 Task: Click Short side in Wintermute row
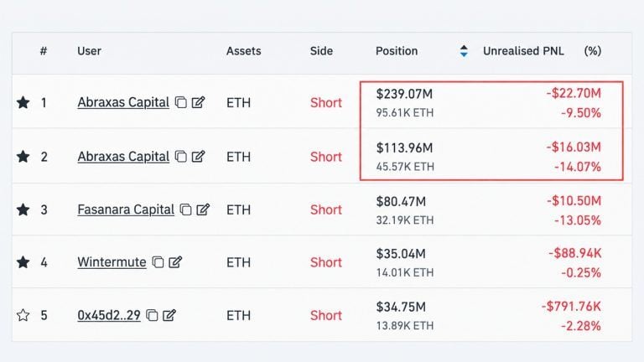pyautogui.click(x=325, y=262)
